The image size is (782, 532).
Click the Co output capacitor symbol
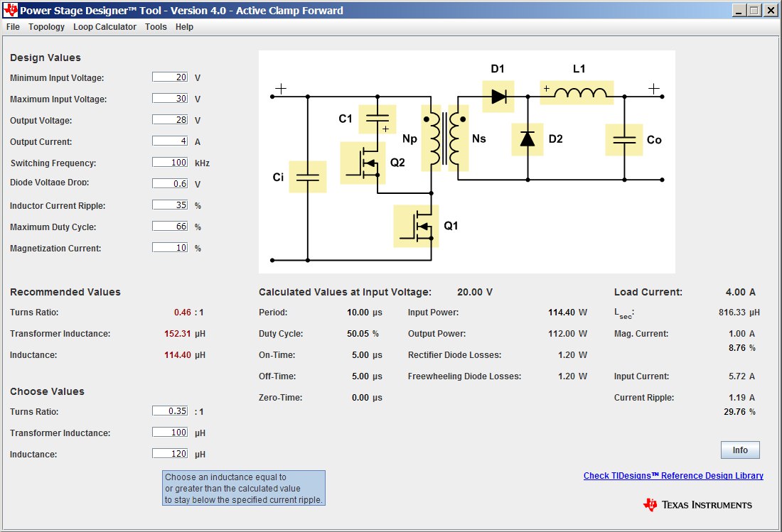624,140
